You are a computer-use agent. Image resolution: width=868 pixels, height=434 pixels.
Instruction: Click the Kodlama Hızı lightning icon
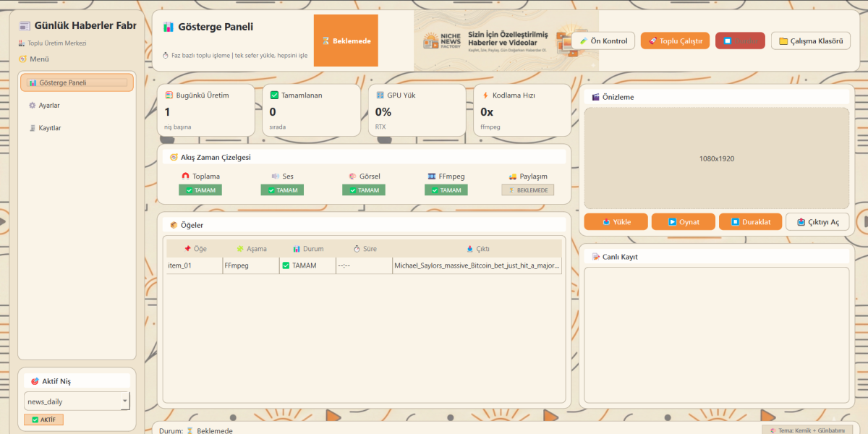pos(485,95)
